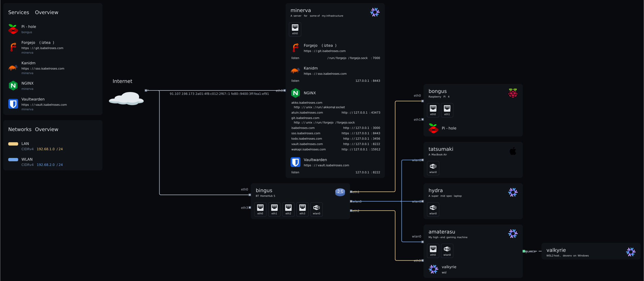This screenshot has width=644, height=281.
Task: Click the router icon on bingus node
Action: (x=340, y=192)
